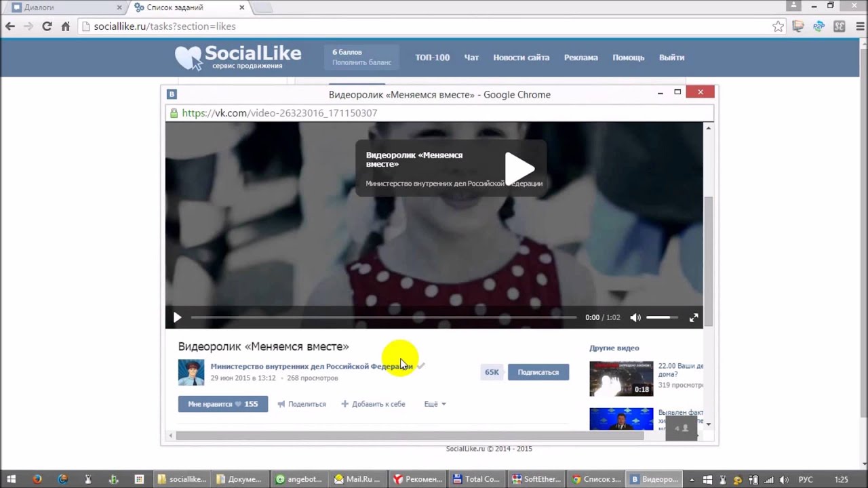Click the horizontal scrollbar of the popup
The width and height of the screenshot is (868, 488).
pyautogui.click(x=410, y=436)
